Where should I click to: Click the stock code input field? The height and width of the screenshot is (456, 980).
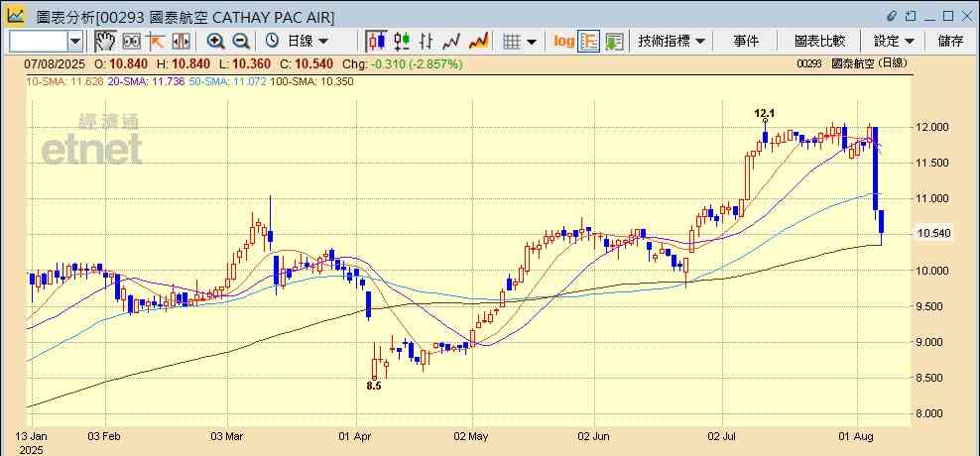pos(38,42)
